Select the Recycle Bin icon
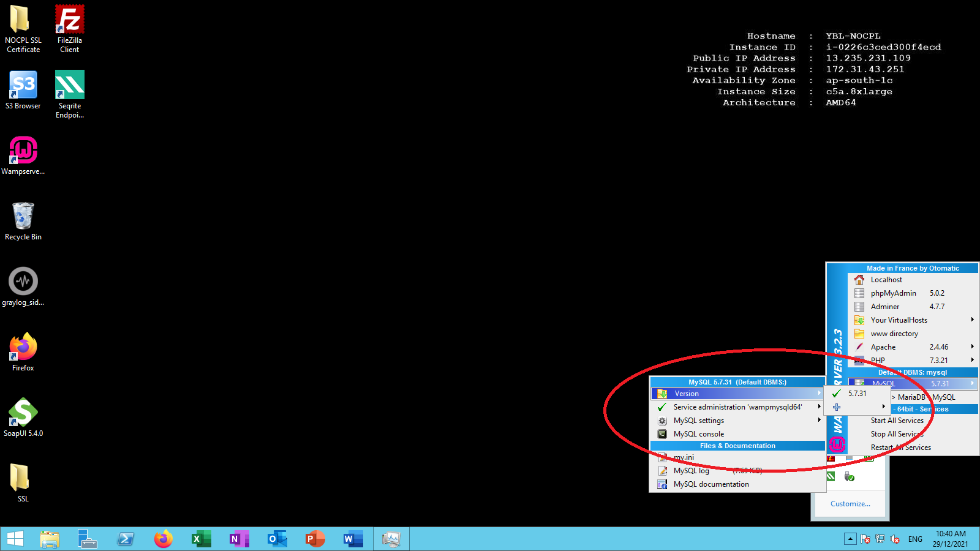 point(23,221)
